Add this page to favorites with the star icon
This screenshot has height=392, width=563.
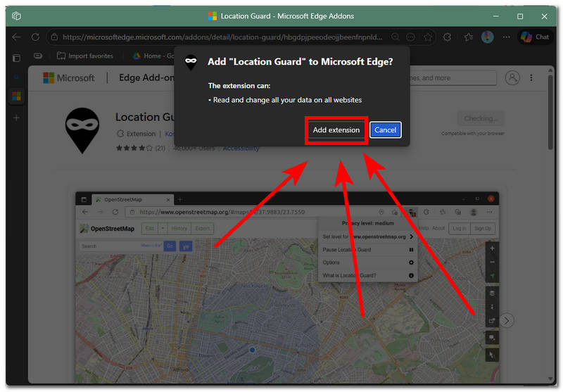[428, 37]
